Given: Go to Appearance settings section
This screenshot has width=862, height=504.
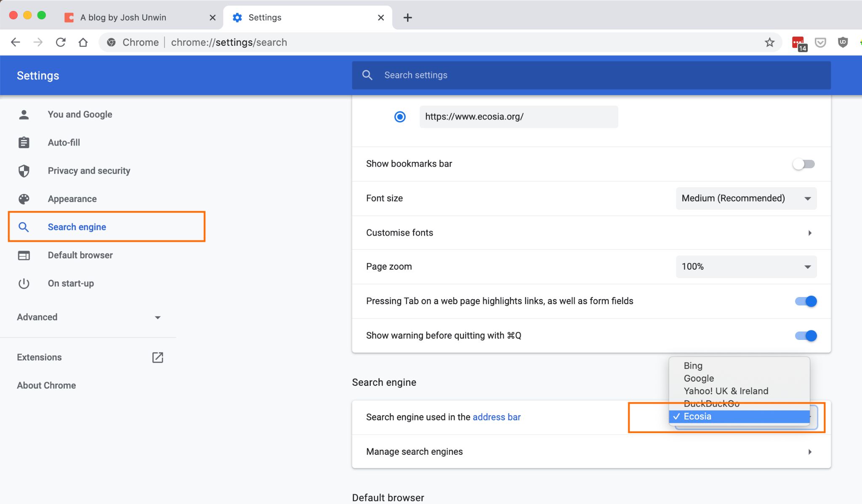Looking at the screenshot, I should (72, 199).
